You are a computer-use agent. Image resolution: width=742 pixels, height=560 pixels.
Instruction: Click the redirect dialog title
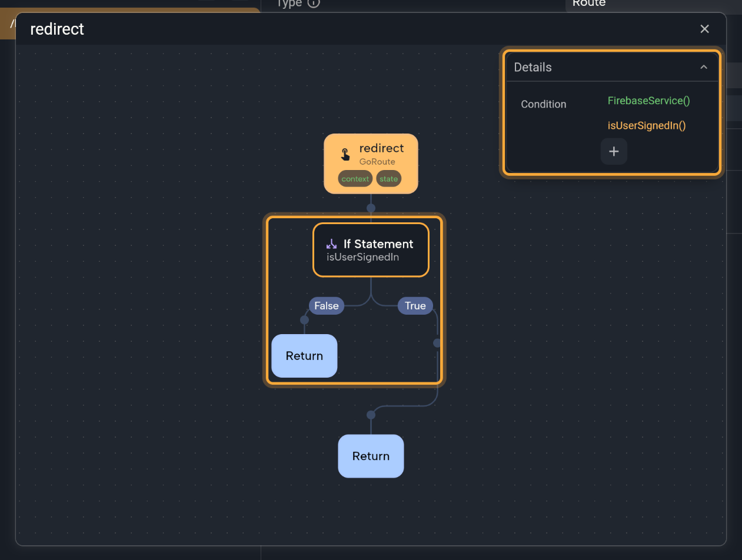click(x=57, y=29)
